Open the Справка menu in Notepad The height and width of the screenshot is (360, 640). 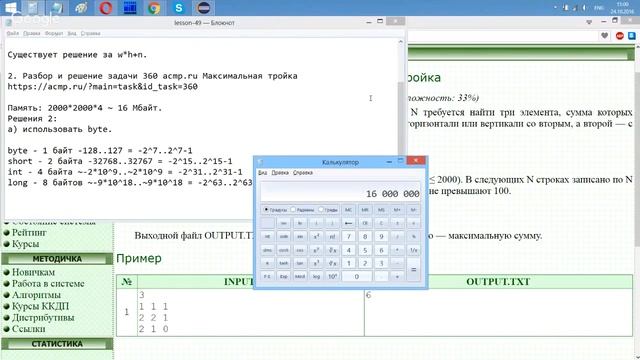coord(90,33)
